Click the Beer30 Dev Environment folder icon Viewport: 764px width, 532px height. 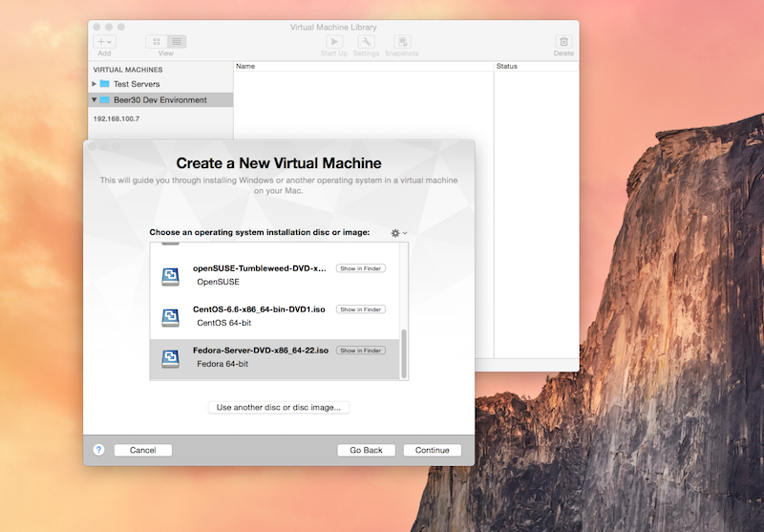click(x=104, y=100)
